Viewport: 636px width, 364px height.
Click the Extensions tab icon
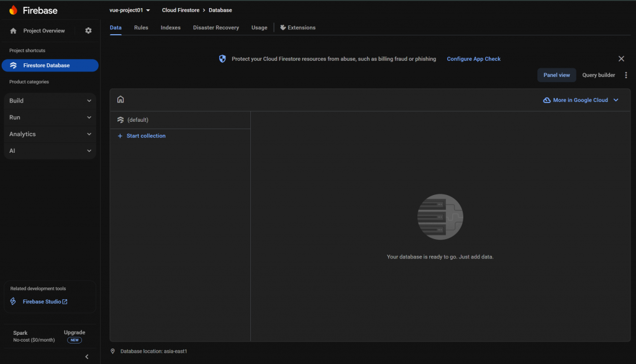pos(283,27)
